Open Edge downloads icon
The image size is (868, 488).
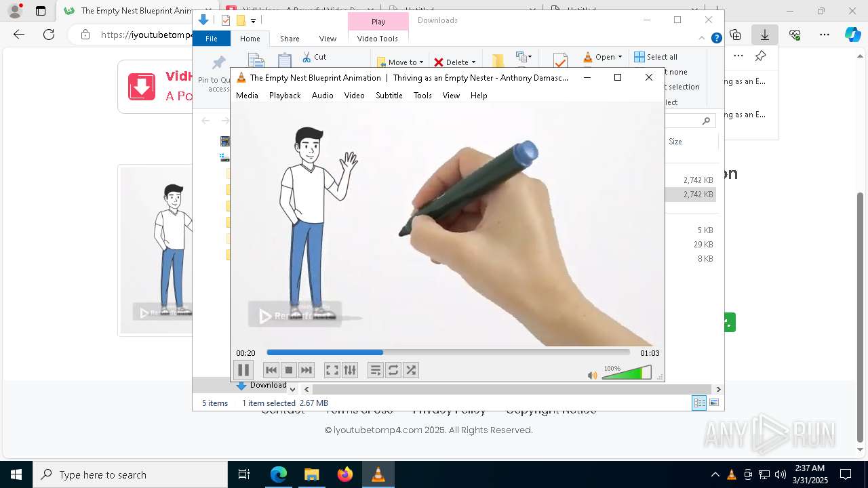click(765, 35)
